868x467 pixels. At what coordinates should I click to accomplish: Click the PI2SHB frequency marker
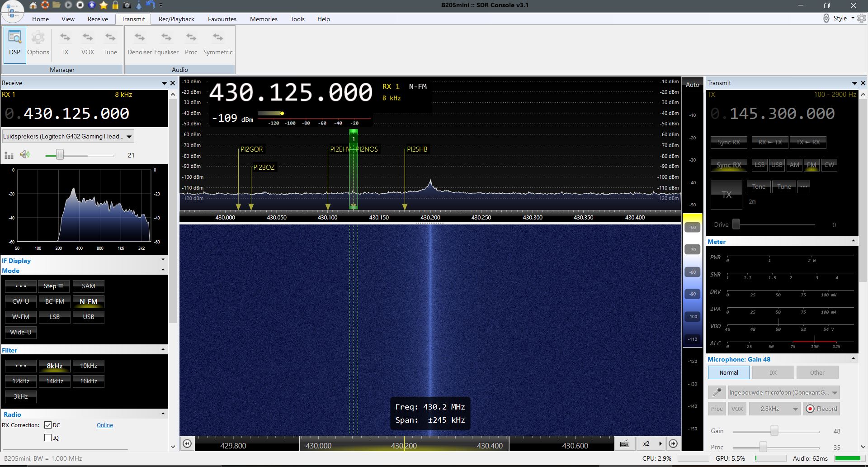tap(416, 149)
